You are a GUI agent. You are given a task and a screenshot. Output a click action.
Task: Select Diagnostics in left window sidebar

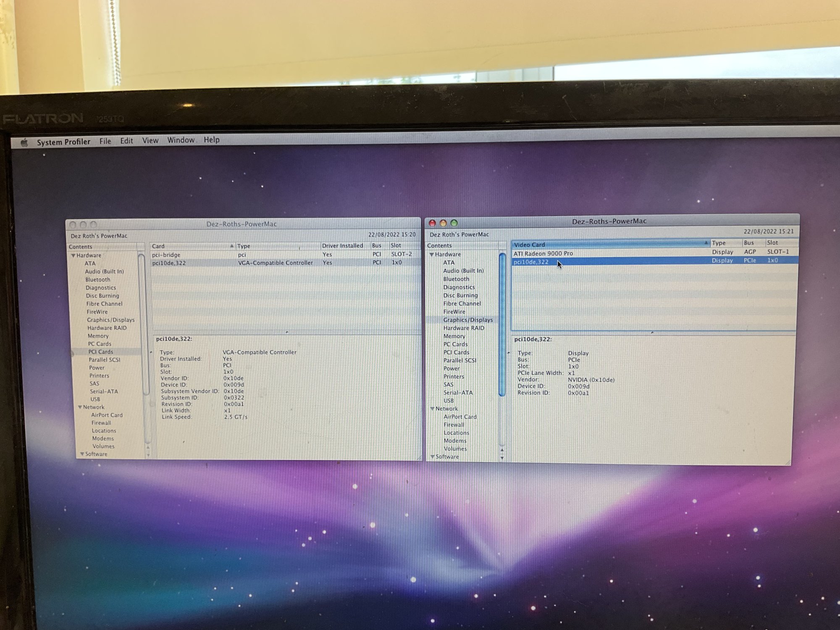click(101, 288)
